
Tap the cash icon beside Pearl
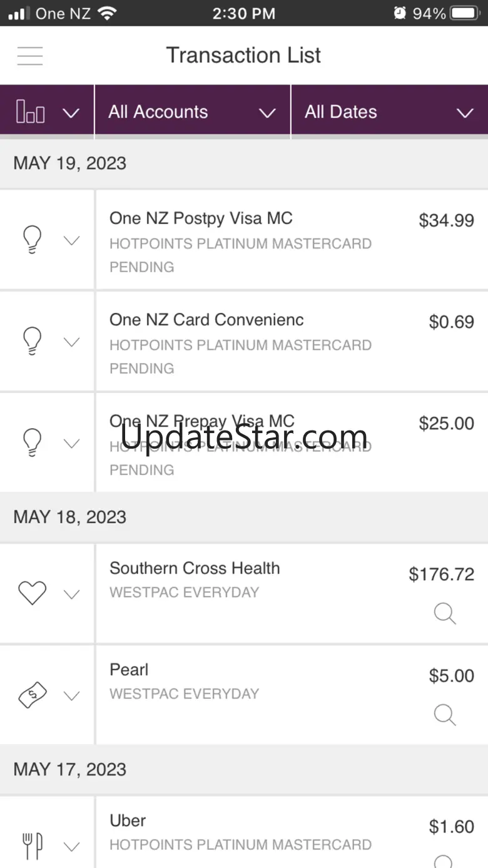[32, 695]
